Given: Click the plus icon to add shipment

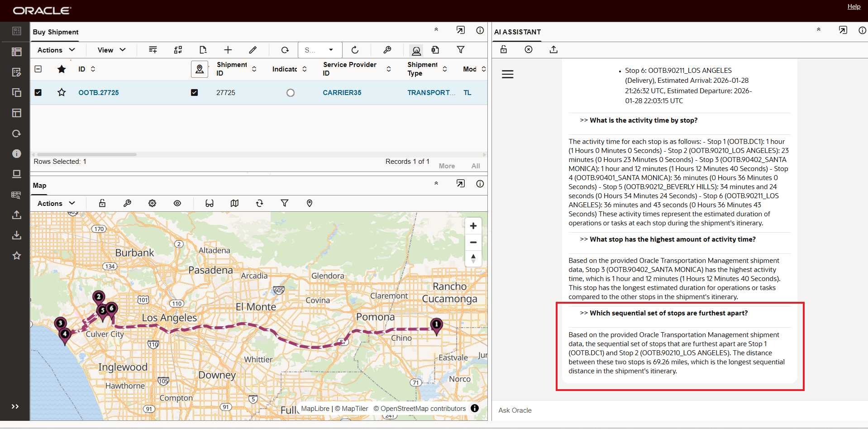Looking at the screenshot, I should (x=228, y=50).
